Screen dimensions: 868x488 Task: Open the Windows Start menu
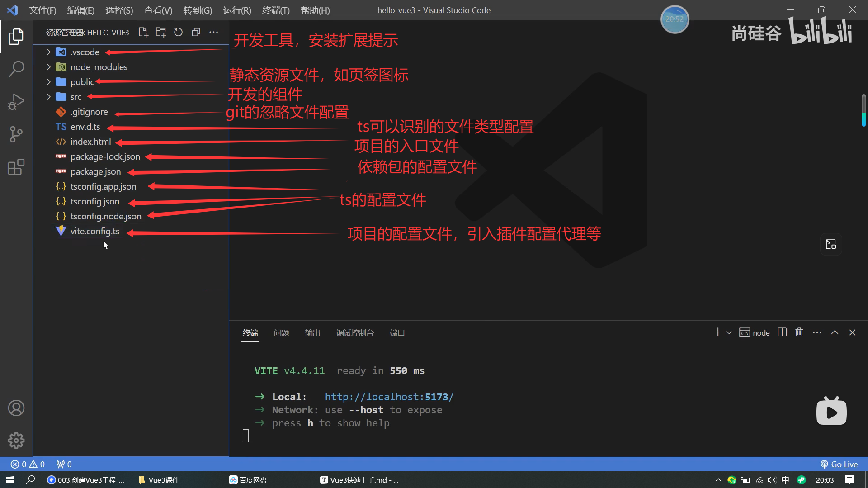(10, 480)
